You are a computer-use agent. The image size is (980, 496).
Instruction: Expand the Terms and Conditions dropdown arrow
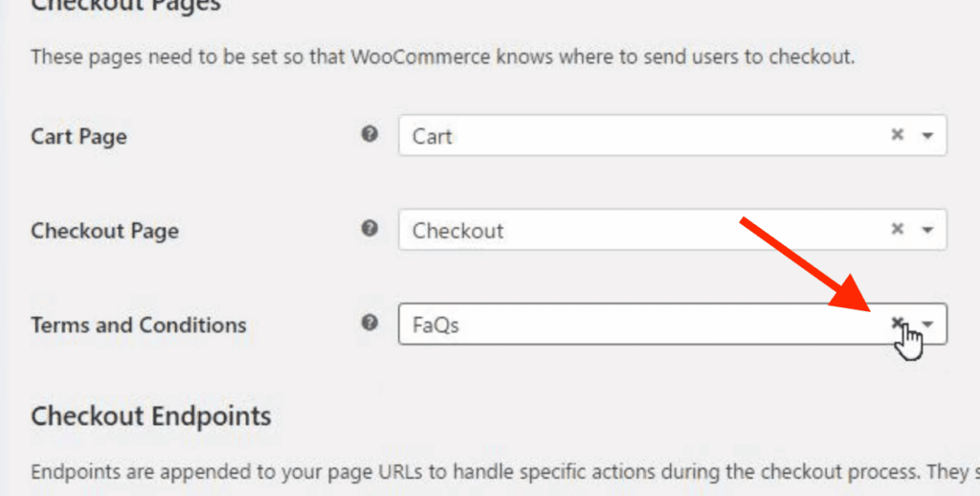[x=928, y=325]
